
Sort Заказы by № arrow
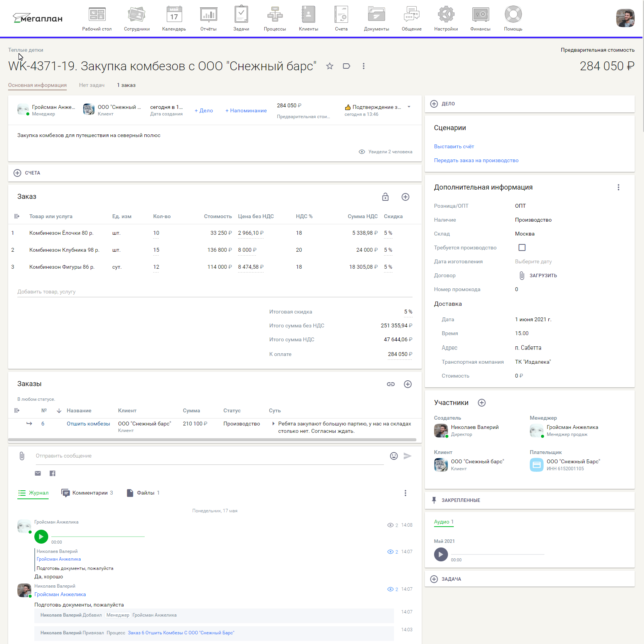click(x=59, y=410)
